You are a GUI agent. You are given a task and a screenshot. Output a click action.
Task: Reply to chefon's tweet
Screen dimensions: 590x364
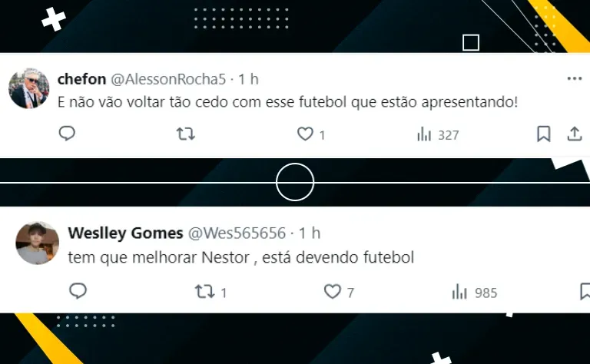[x=67, y=134]
